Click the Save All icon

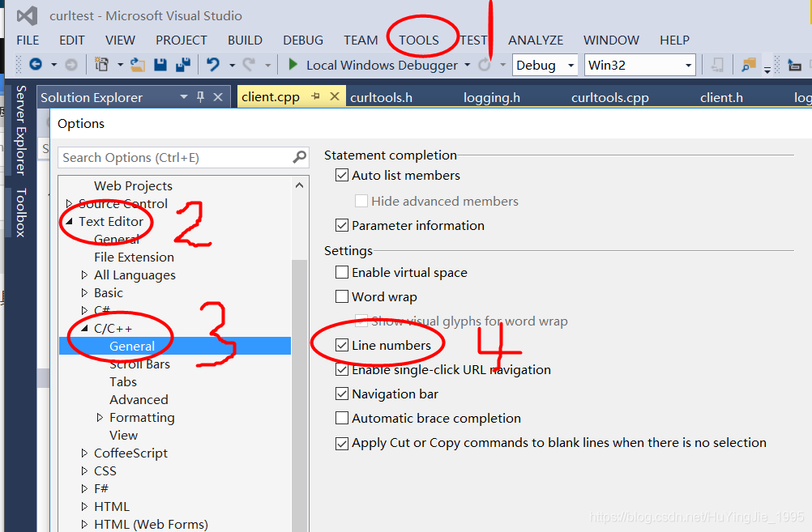[183, 65]
